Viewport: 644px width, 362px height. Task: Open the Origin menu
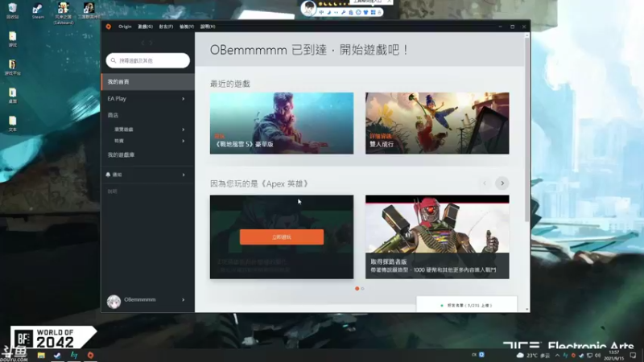[125, 27]
